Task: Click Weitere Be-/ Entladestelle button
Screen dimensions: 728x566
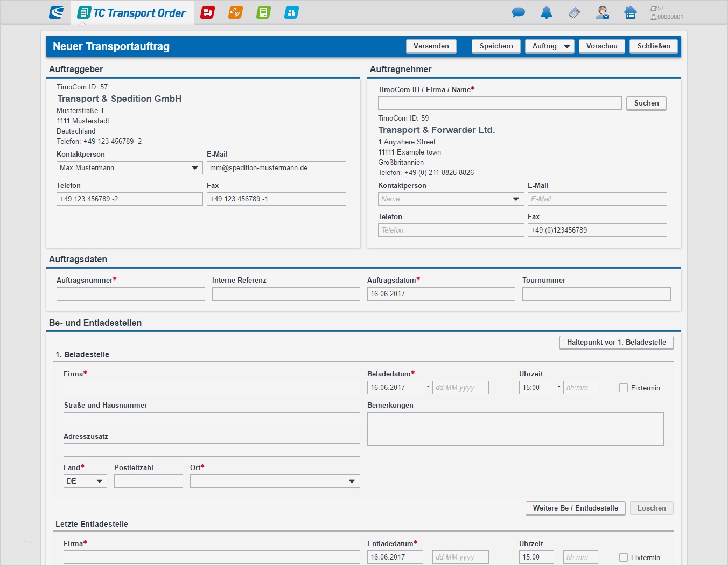Action: tap(575, 508)
